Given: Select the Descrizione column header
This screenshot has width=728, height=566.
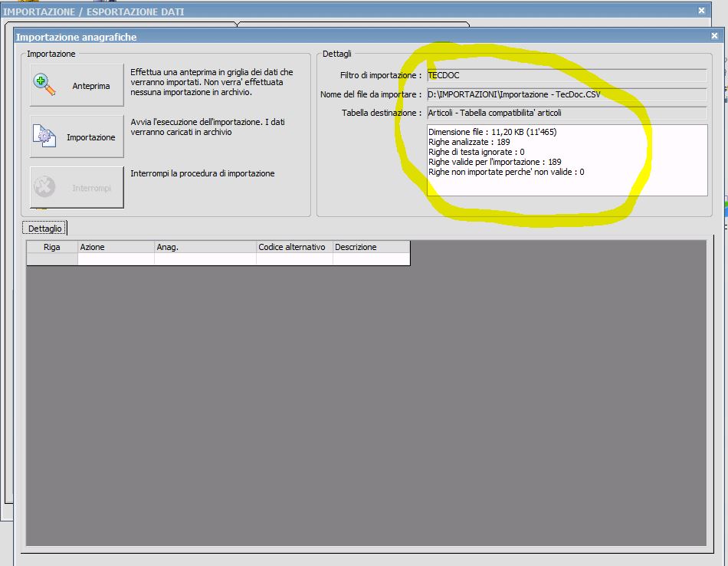Looking at the screenshot, I should [372, 247].
